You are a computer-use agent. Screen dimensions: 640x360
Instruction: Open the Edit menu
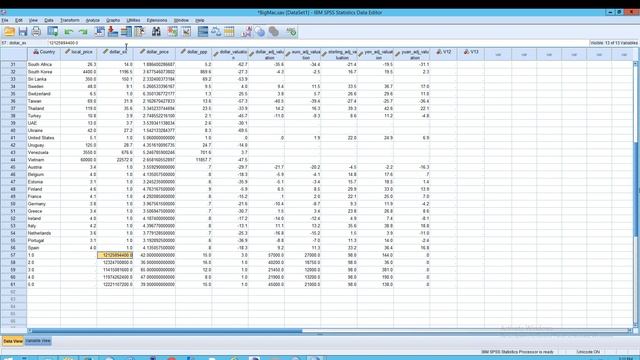pyautogui.click(x=19, y=20)
